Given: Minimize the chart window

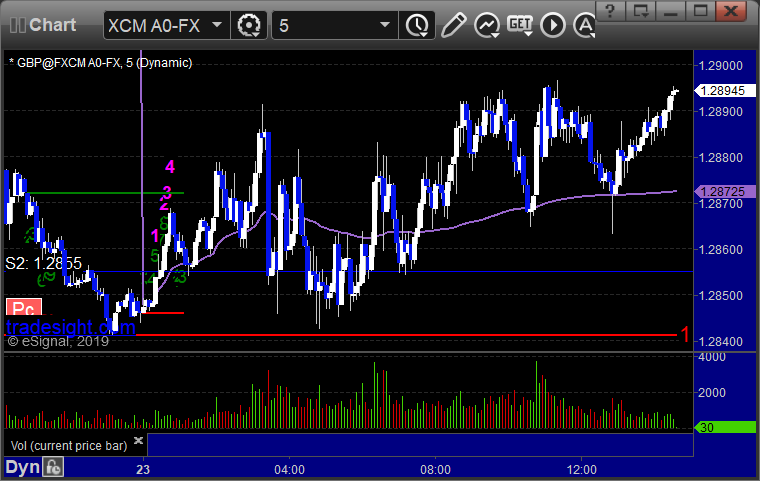Looking at the screenshot, I should 670,10.
